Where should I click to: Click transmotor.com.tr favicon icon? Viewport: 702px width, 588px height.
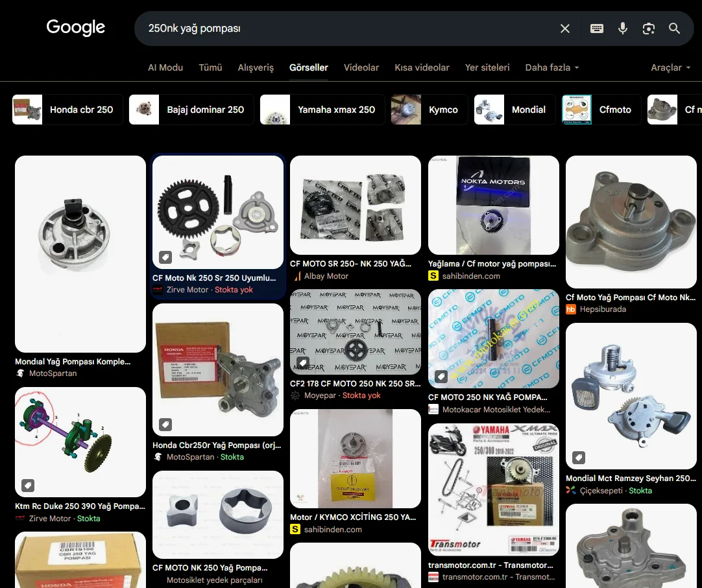pos(433,577)
